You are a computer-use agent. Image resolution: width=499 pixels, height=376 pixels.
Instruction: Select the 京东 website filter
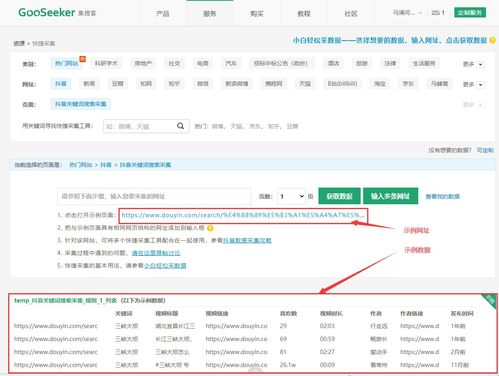(408, 84)
